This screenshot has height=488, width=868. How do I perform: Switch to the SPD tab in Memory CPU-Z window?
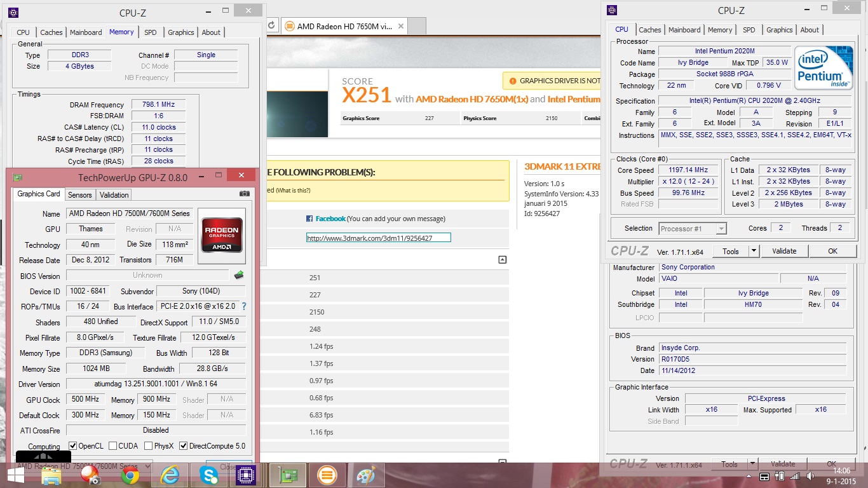[150, 32]
